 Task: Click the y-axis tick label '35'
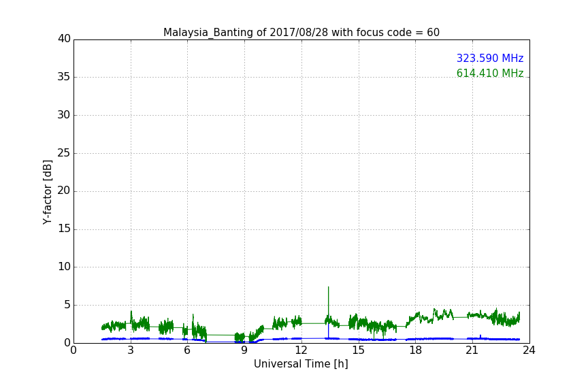point(64,77)
